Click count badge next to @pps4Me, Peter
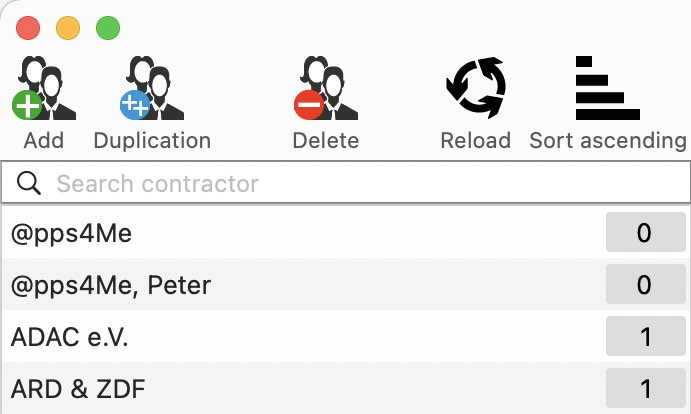This screenshot has height=414, width=691. pyautogui.click(x=646, y=284)
